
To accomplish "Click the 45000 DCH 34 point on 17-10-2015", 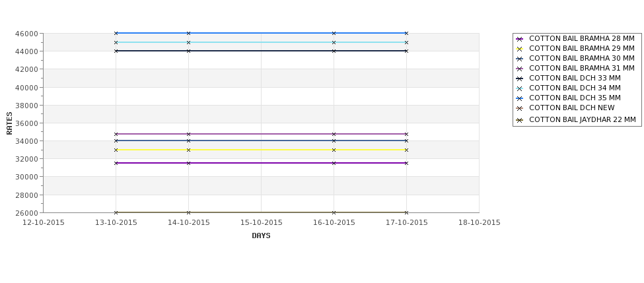I will point(407,43).
